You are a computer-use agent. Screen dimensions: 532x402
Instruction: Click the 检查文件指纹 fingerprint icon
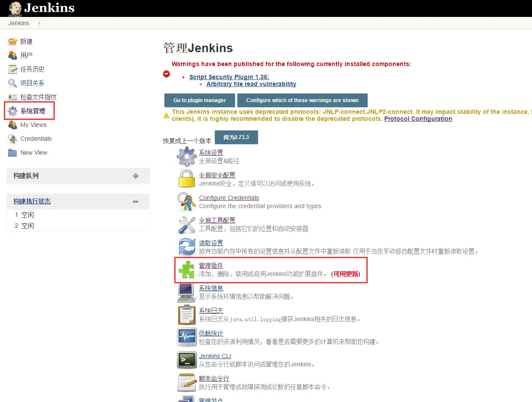pyautogui.click(x=13, y=97)
